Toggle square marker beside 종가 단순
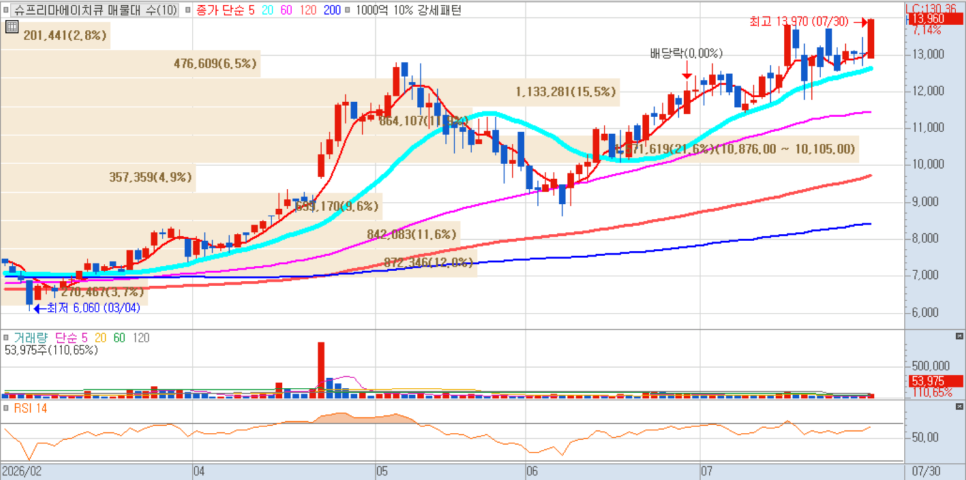 [x=188, y=10]
